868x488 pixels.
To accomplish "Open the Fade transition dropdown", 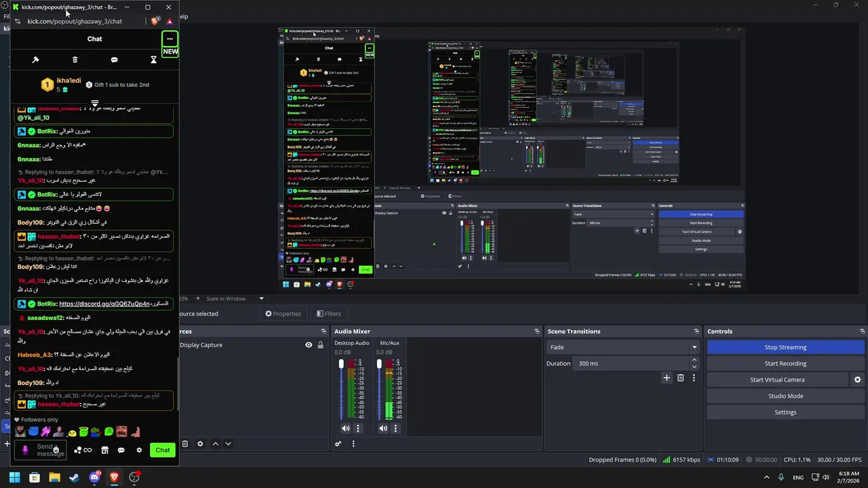I will [x=622, y=347].
